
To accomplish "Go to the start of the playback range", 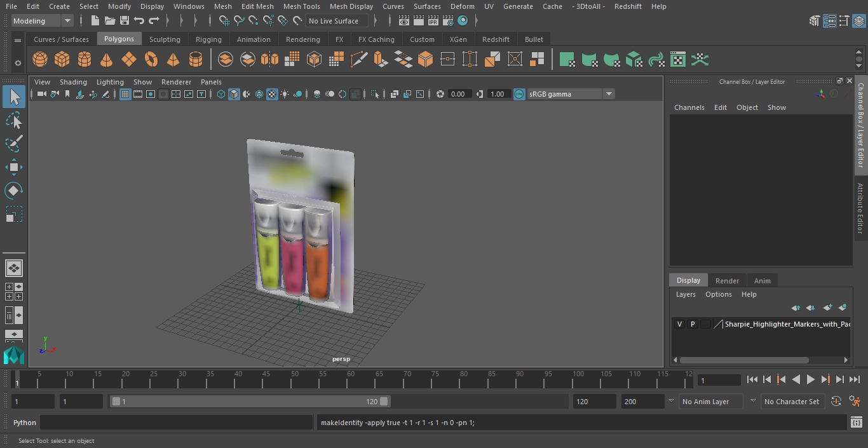I will click(752, 379).
